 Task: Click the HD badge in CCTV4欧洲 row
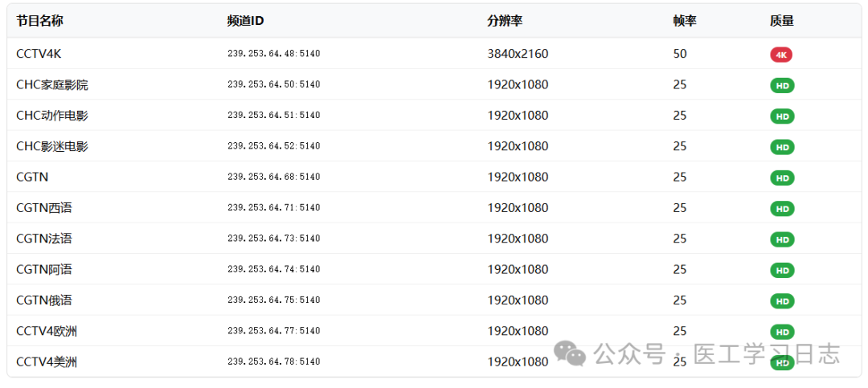coord(781,332)
